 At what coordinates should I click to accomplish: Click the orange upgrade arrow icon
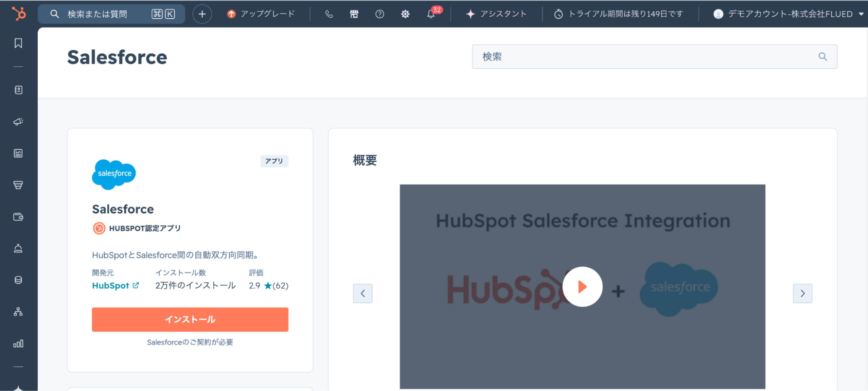[231, 14]
